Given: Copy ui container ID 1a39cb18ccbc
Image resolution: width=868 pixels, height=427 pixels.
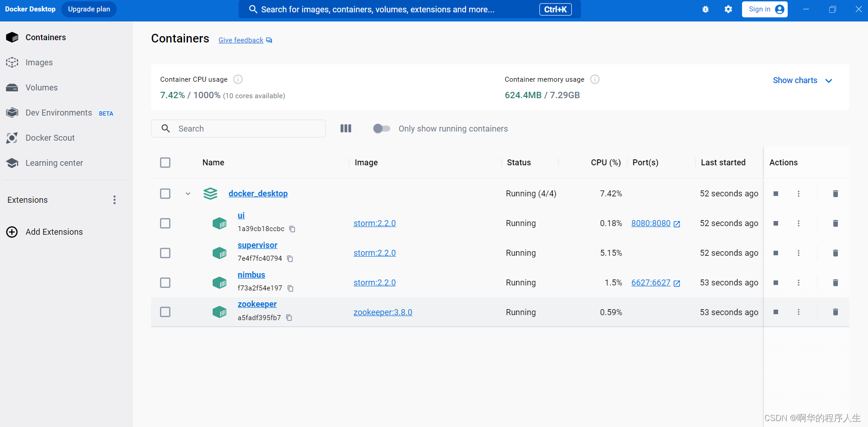Looking at the screenshot, I should pos(292,229).
